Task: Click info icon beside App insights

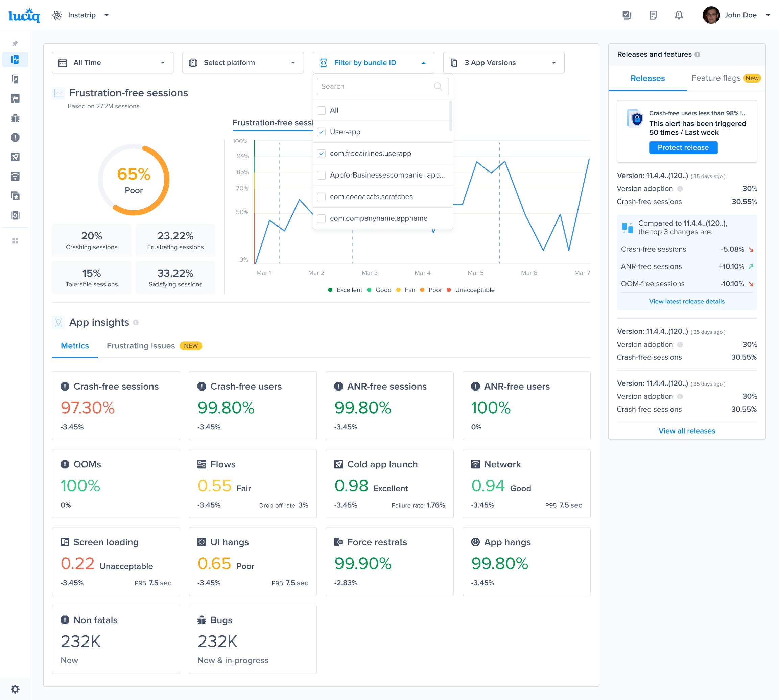Action: [x=136, y=322]
